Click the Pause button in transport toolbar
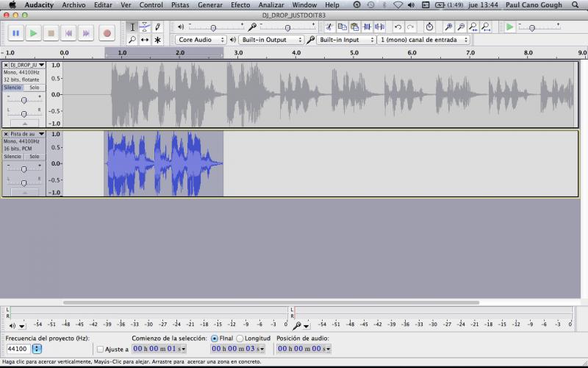Screen dimensions: 588x368 (15, 33)
